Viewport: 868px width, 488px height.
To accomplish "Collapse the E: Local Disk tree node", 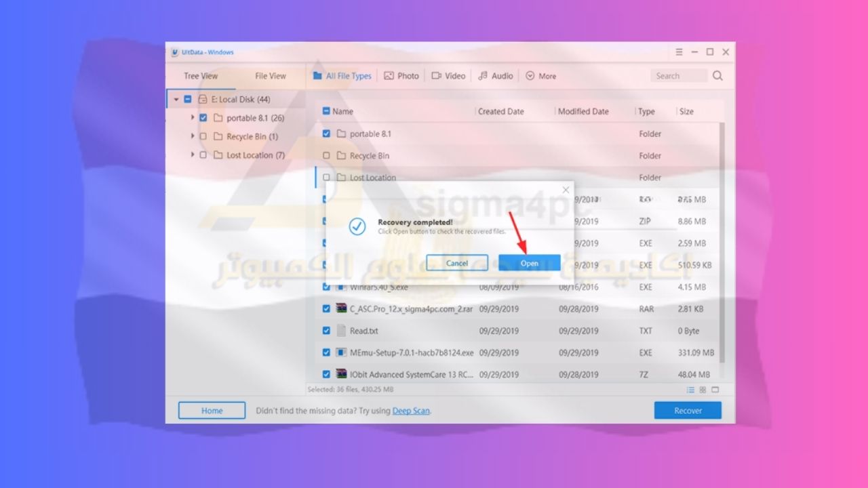I will tap(176, 100).
